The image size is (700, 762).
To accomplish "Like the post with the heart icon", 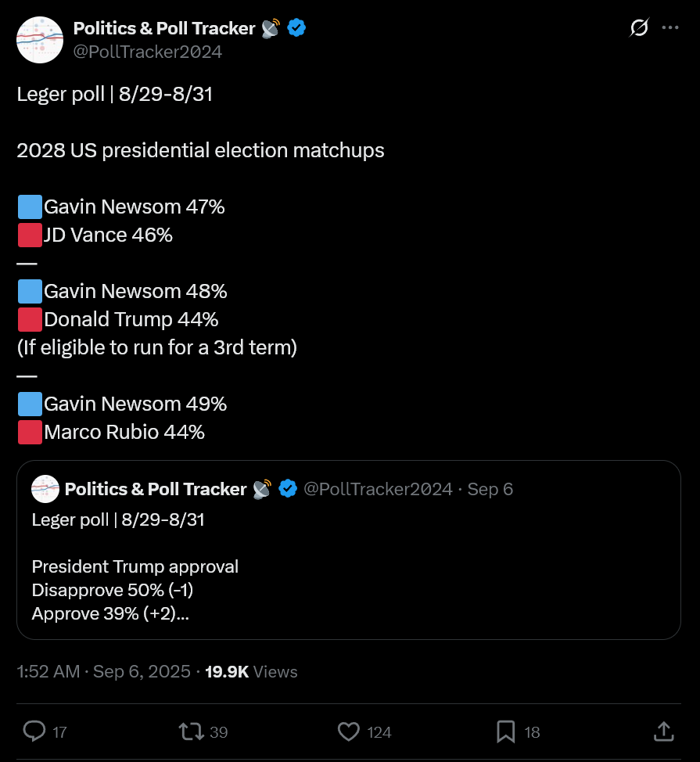I will click(x=349, y=731).
